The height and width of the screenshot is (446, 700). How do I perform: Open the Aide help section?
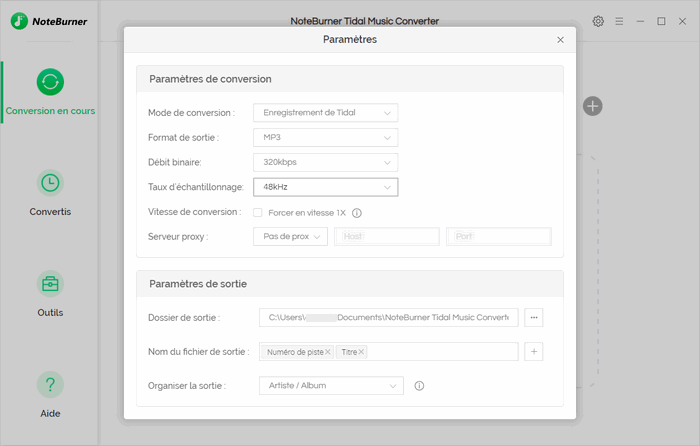tap(50, 395)
